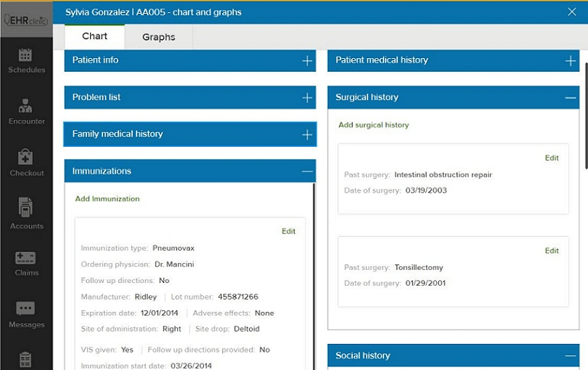This screenshot has height=370, width=588.
Task: Edit the Tonsillectomy surgery entry
Action: click(x=551, y=251)
